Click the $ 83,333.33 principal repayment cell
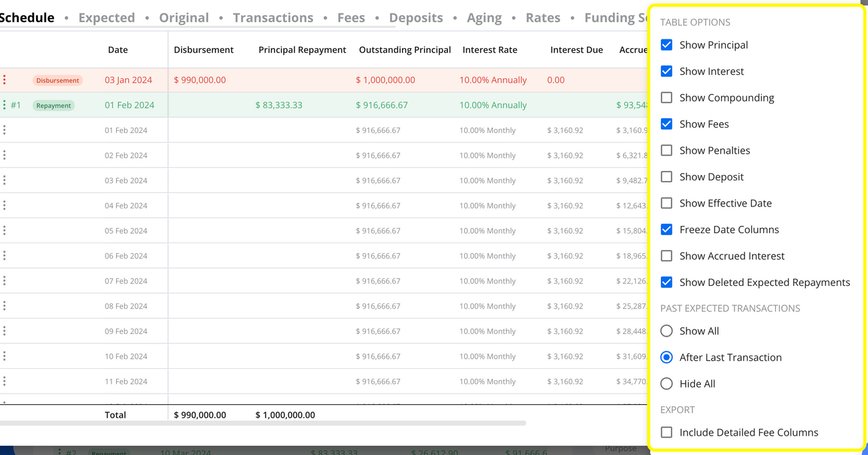Viewport: 868px width, 455px height. [278, 105]
